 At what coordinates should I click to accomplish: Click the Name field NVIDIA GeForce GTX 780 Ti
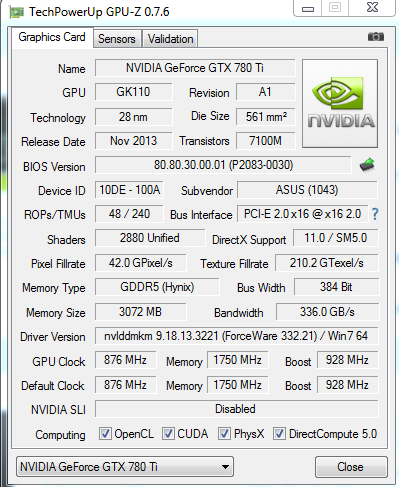[x=195, y=68]
